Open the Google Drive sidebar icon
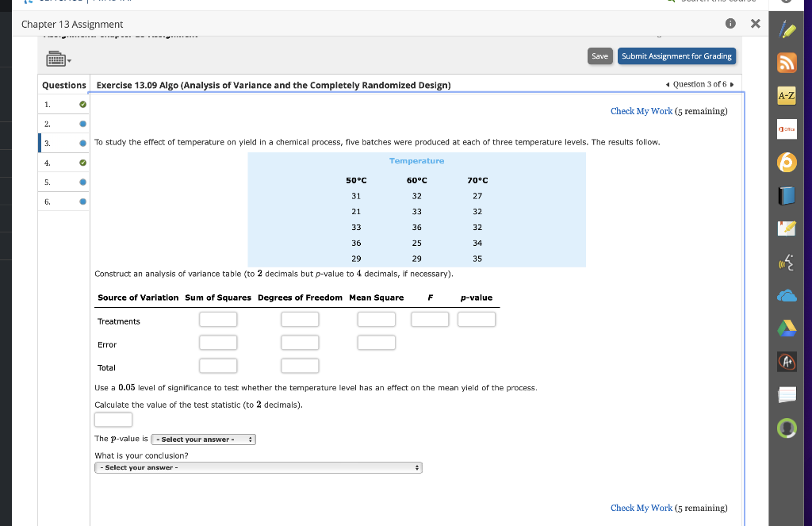 787,328
